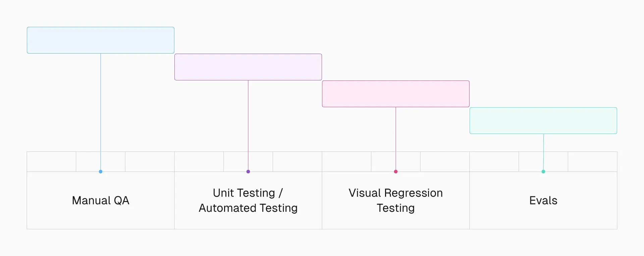Click the leftmost small cell above Manual QA

pyautogui.click(x=51, y=162)
